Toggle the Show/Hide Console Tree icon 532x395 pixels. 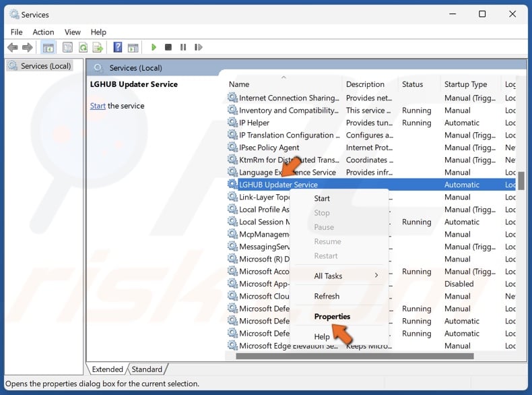(48, 47)
